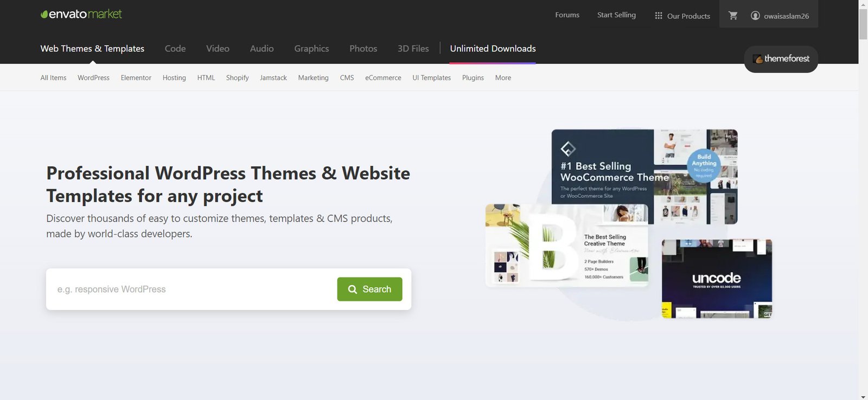
Task: Click the page scrollbar down arrow
Action: click(863, 396)
